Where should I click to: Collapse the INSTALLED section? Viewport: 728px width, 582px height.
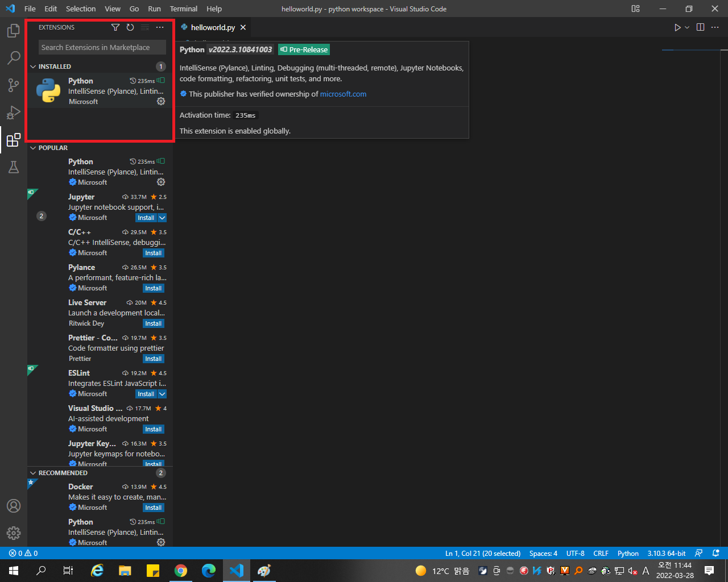[x=33, y=66]
